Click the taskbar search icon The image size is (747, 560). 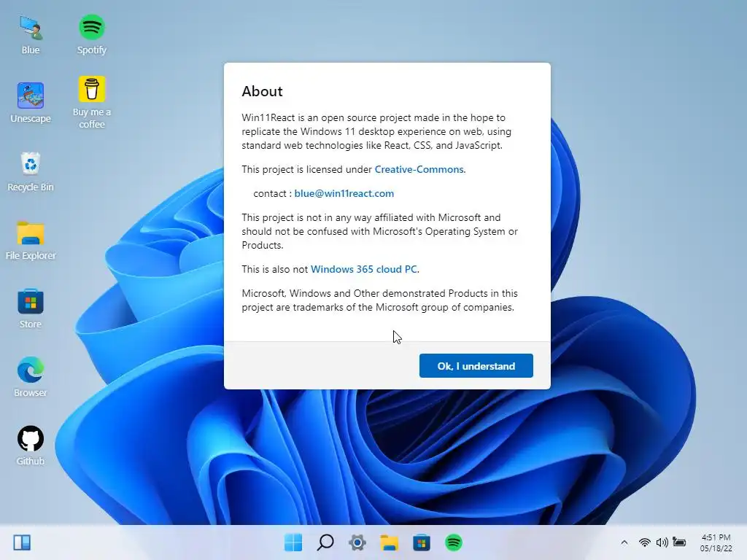325,542
